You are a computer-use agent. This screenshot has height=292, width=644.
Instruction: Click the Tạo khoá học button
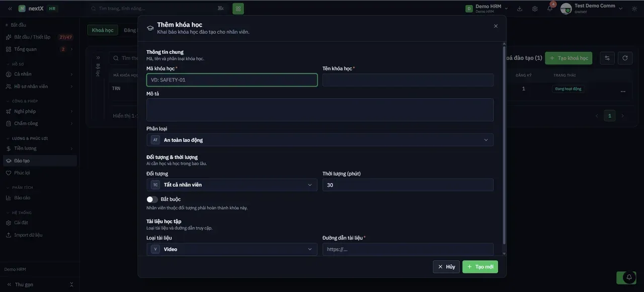tap(569, 58)
